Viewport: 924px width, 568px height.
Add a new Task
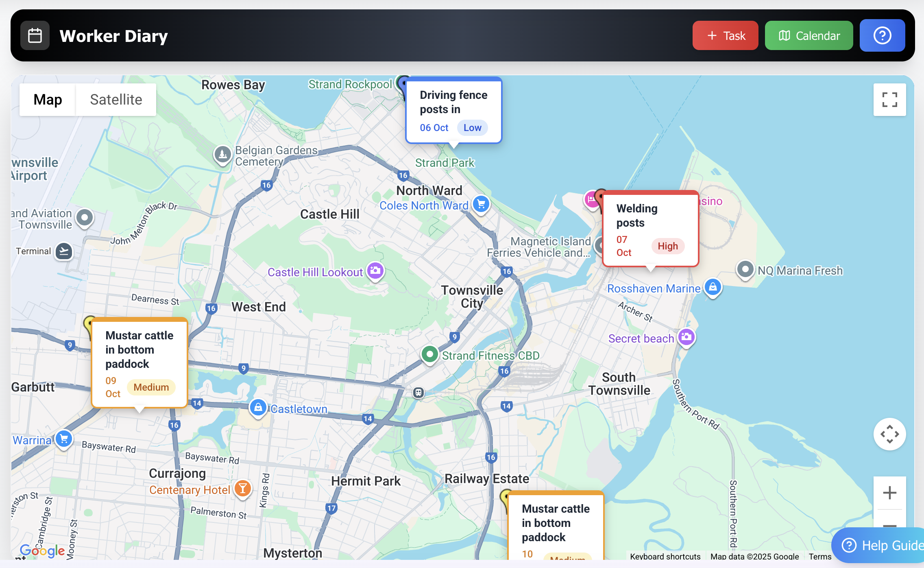pos(725,36)
